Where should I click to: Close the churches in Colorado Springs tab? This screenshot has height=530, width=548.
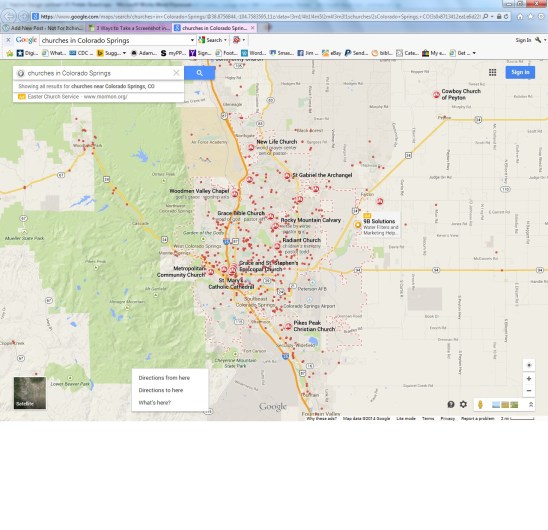(x=252, y=28)
